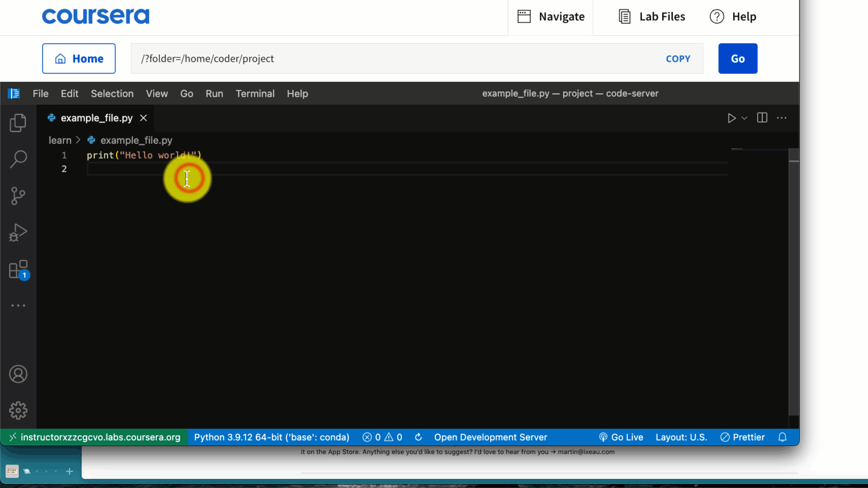Open the notifications bell icon
The width and height of the screenshot is (868, 488).
[x=783, y=437]
